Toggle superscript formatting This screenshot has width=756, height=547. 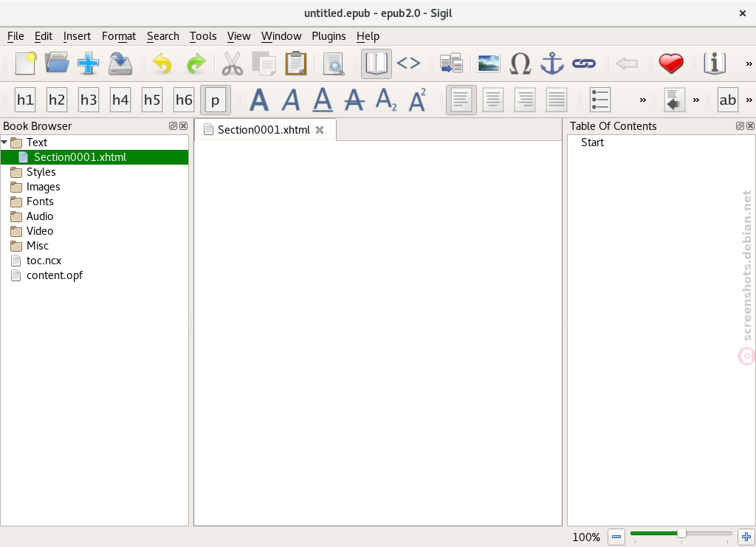(418, 100)
